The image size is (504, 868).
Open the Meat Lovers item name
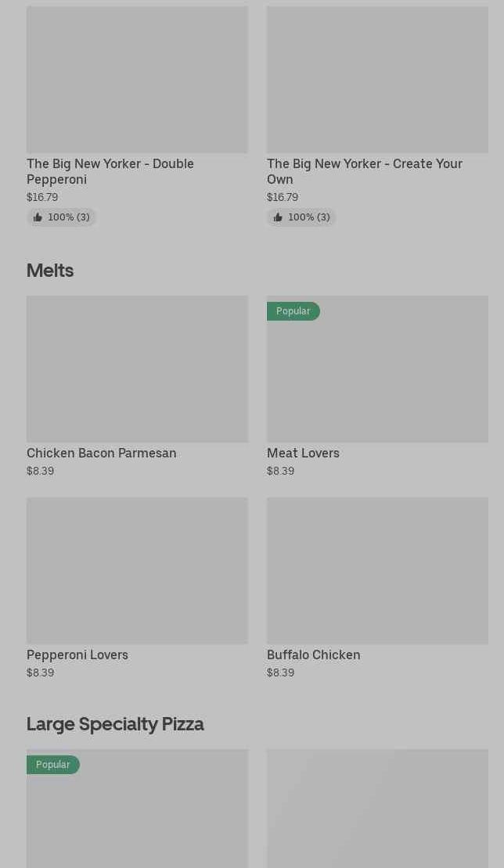pyautogui.click(x=303, y=453)
